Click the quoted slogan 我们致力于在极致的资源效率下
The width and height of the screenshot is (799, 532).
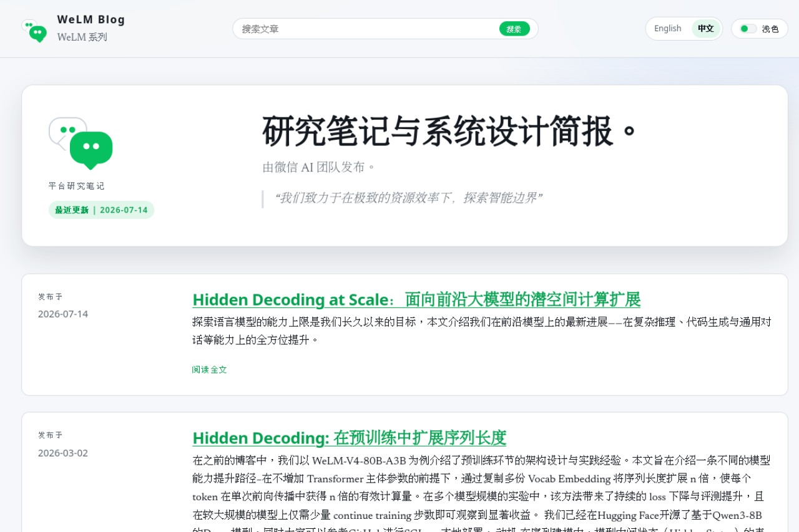408,198
